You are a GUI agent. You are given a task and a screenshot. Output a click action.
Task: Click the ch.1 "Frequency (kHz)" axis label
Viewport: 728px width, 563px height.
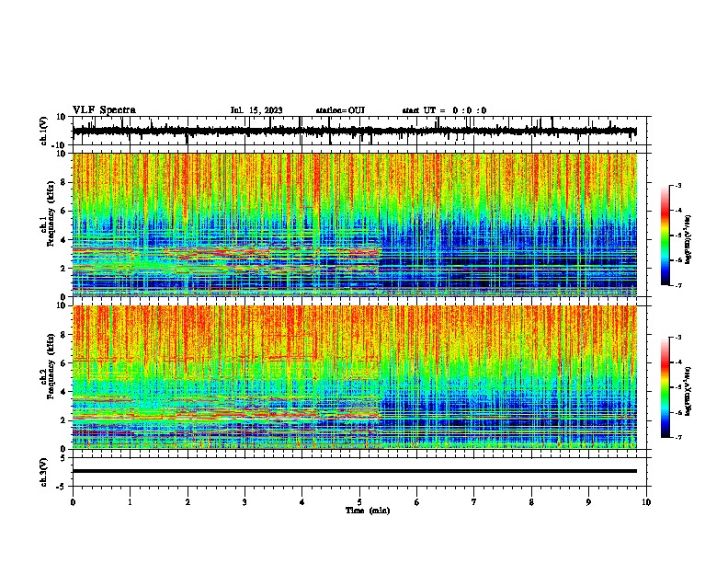(x=51, y=213)
